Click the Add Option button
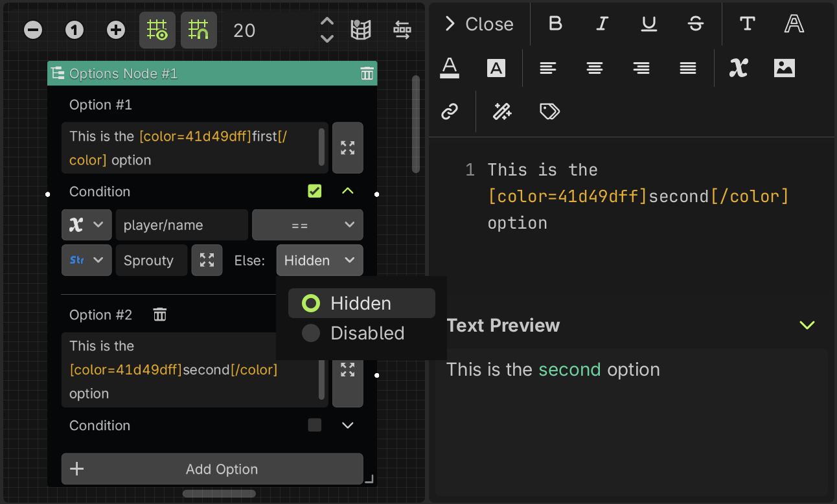The height and width of the screenshot is (504, 837). pyautogui.click(x=212, y=469)
